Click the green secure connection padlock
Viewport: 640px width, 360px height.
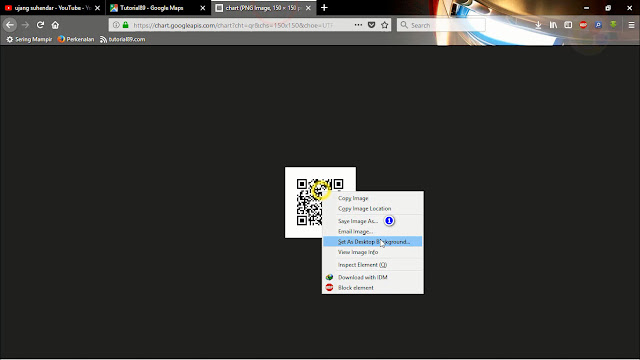126,25
